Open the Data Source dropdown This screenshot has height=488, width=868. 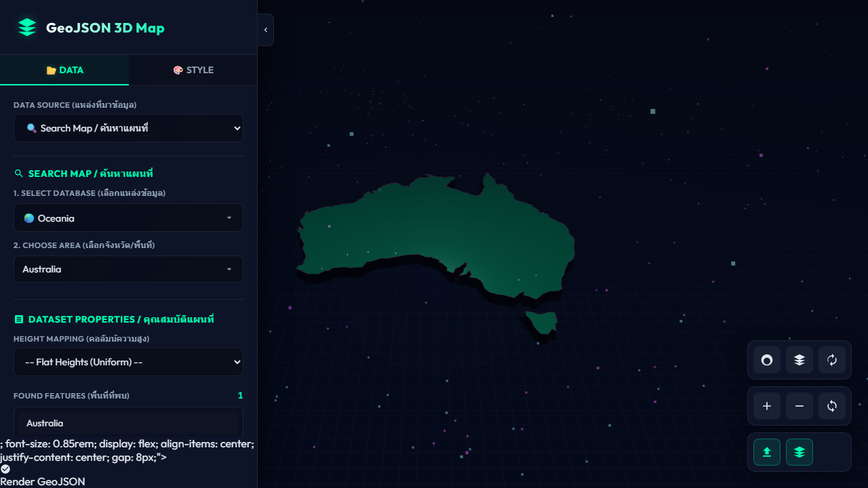point(128,128)
